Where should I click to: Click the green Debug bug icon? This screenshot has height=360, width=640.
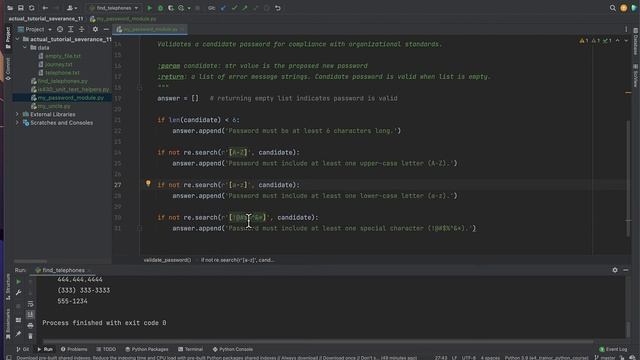point(160,8)
